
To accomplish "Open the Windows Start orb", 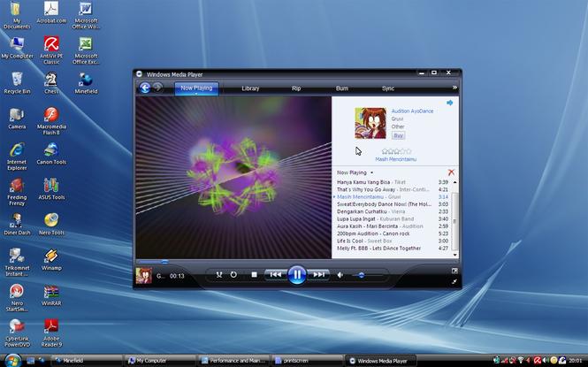I will point(12,360).
